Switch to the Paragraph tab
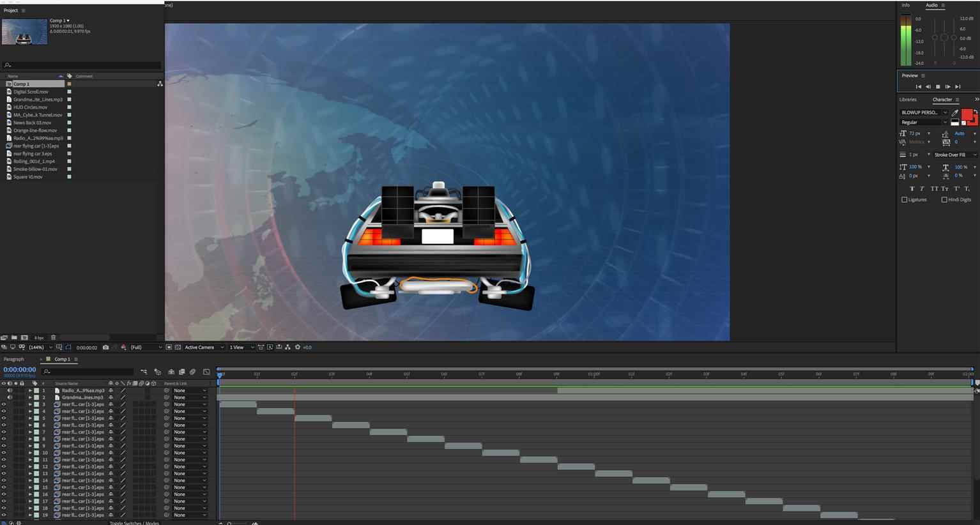Screen dimensions: 980x525 pos(14,359)
